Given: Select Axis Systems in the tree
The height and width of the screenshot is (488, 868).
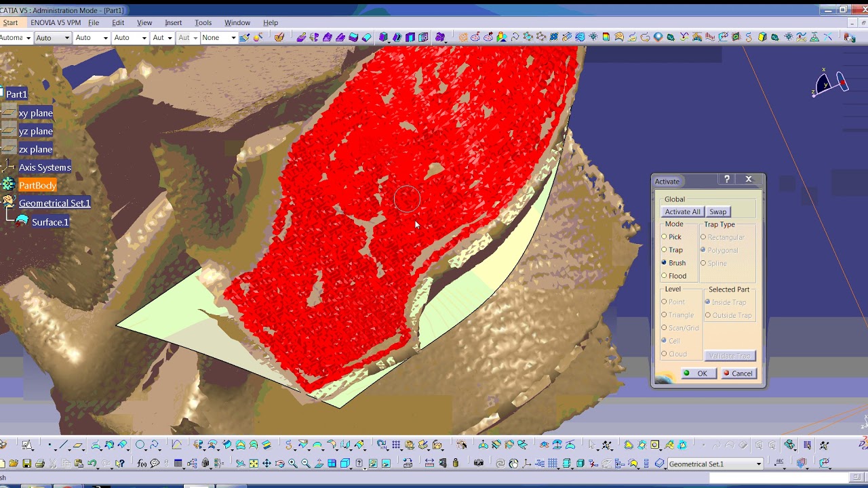Looking at the screenshot, I should (45, 167).
